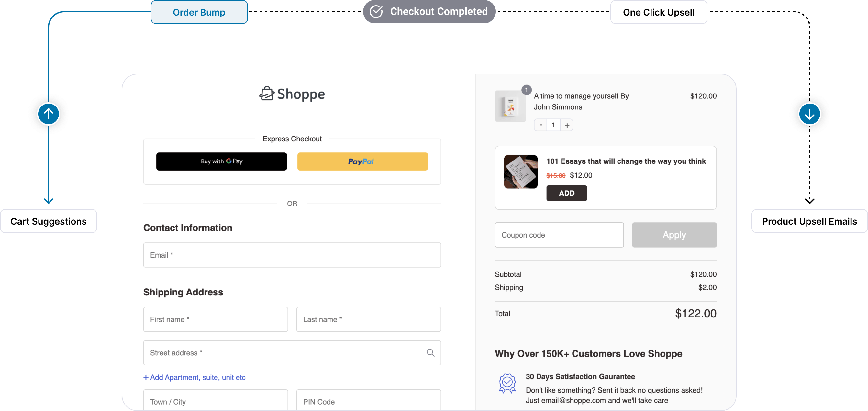Click the blue up-arrow circle icon
The height and width of the screenshot is (411, 868).
pyautogui.click(x=49, y=114)
